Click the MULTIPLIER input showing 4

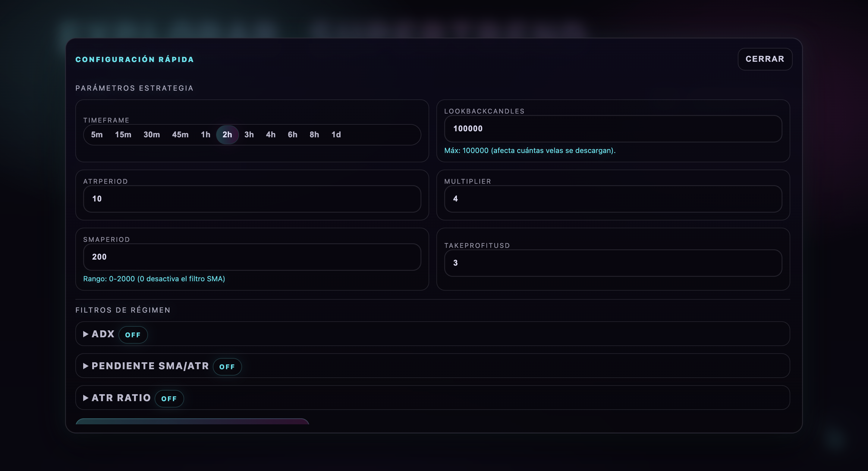coord(614,199)
